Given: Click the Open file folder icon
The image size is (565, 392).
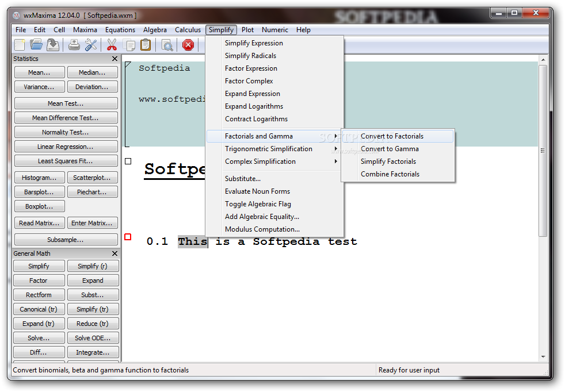Looking at the screenshot, I should (36, 45).
